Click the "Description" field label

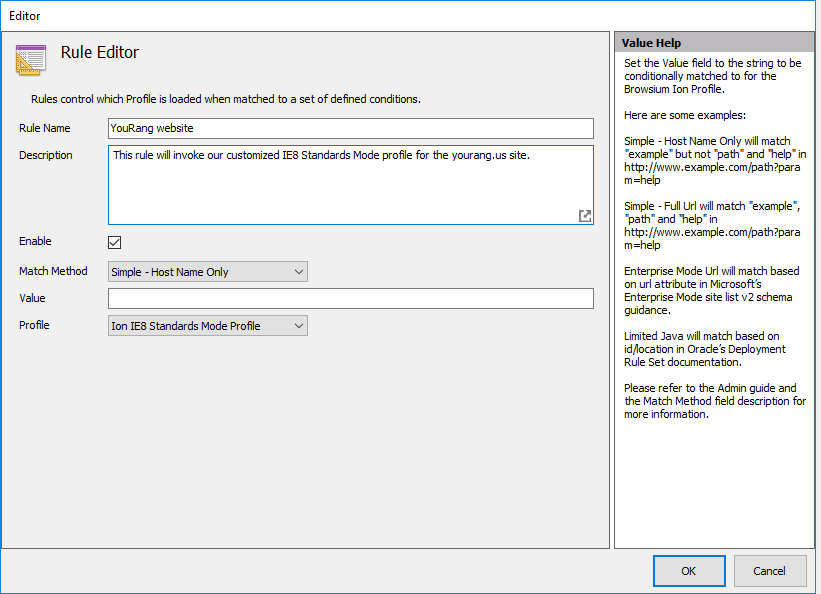point(46,155)
